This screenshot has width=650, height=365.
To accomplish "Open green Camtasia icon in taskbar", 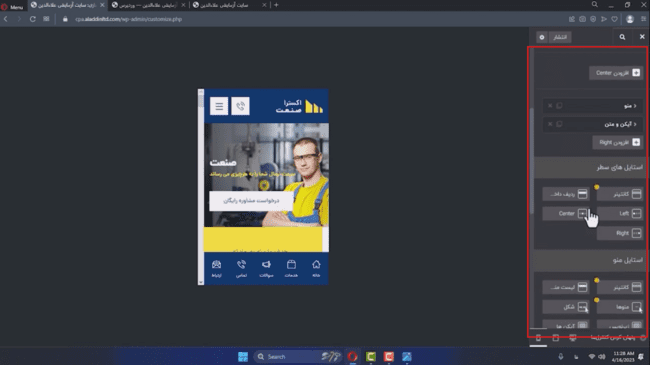I will pos(371,357).
